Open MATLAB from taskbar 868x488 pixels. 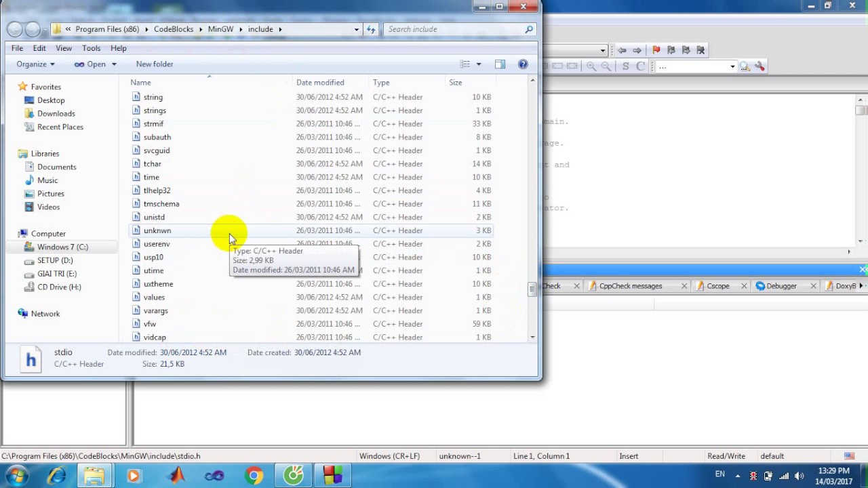click(176, 476)
